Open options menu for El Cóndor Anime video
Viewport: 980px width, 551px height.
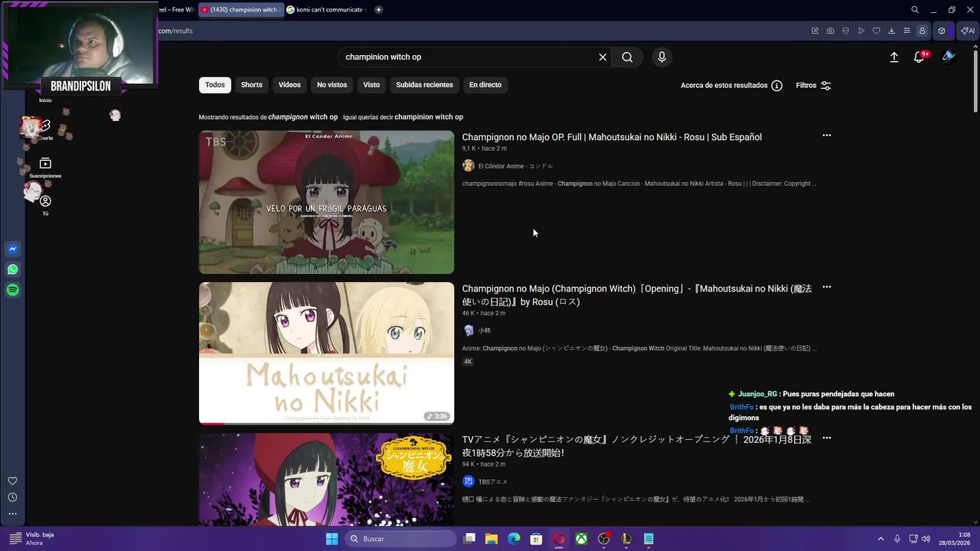pos(827,135)
